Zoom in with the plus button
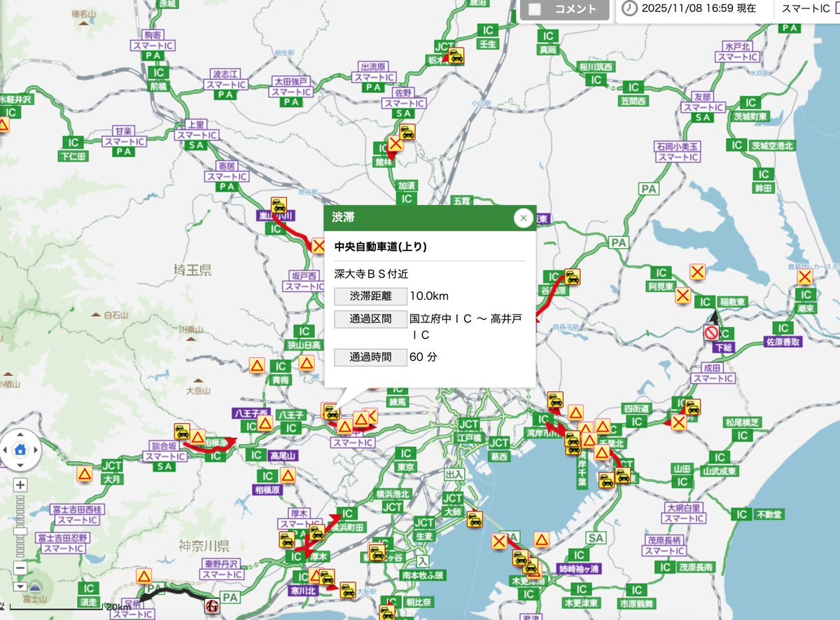Screen dimensions: 840x620 click(20, 485)
